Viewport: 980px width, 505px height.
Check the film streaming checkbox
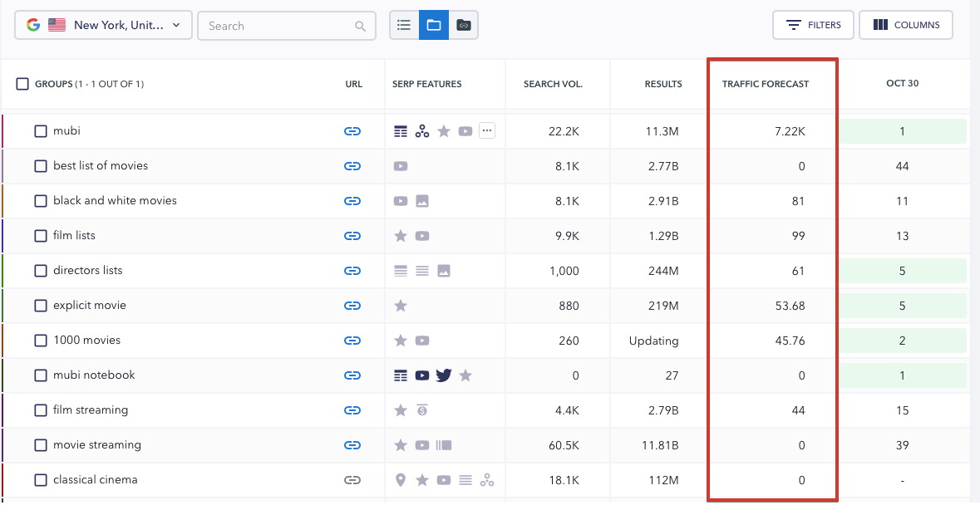point(41,411)
